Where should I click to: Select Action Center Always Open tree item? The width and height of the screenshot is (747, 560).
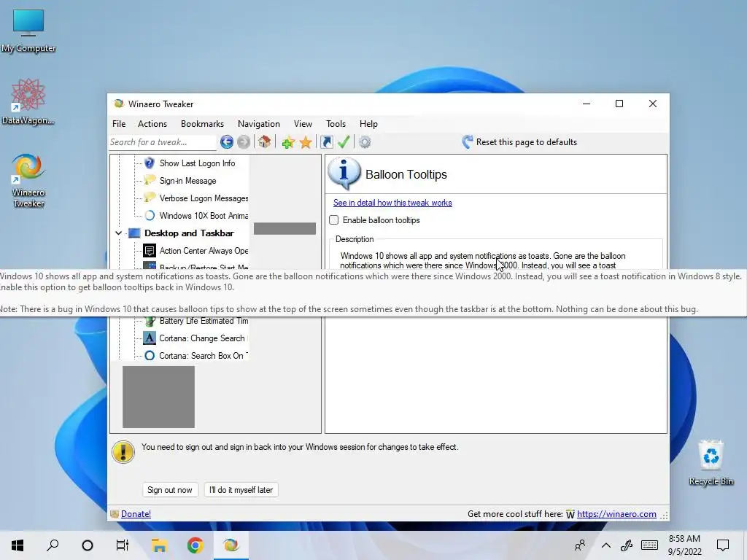pyautogui.click(x=204, y=251)
